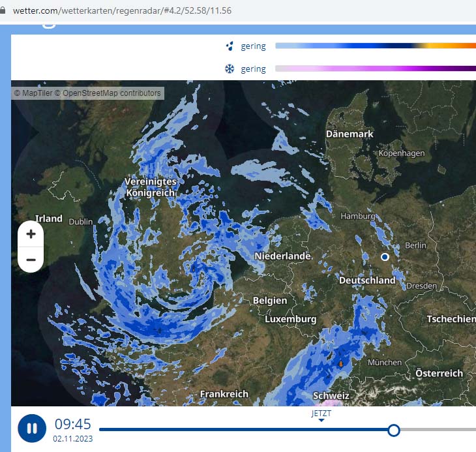
Task: Click the snowflake legend icon
Action: [x=230, y=69]
